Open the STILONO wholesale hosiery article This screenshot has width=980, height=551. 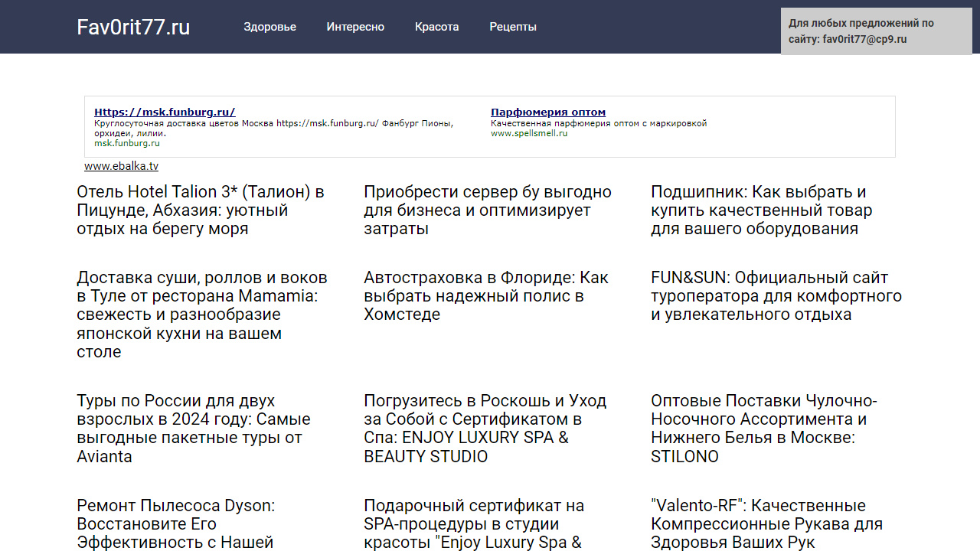click(x=763, y=428)
